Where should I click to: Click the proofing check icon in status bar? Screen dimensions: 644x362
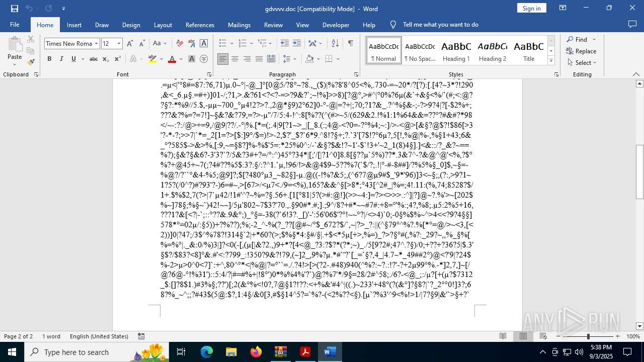(141, 336)
